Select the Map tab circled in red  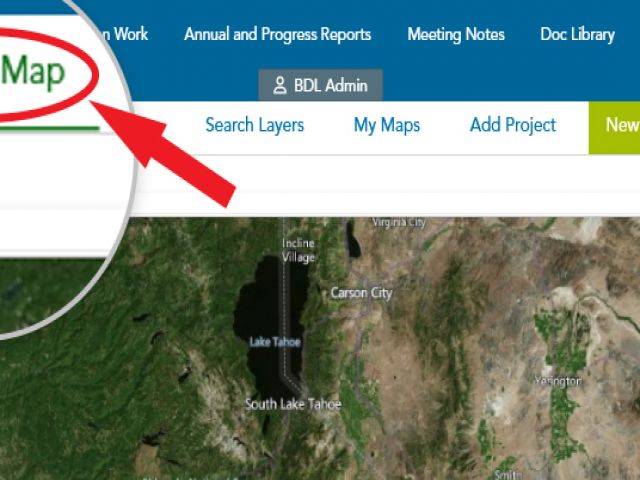33,73
